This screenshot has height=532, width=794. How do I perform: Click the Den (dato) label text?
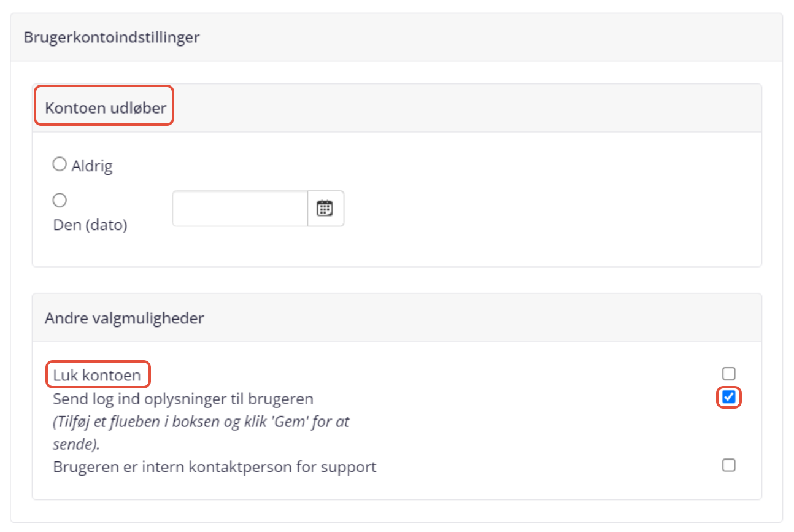click(x=90, y=225)
